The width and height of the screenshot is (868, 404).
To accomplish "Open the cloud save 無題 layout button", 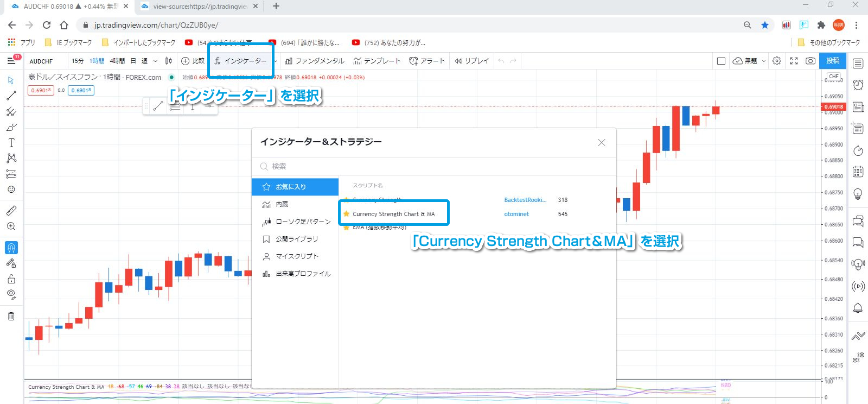I will pos(745,61).
